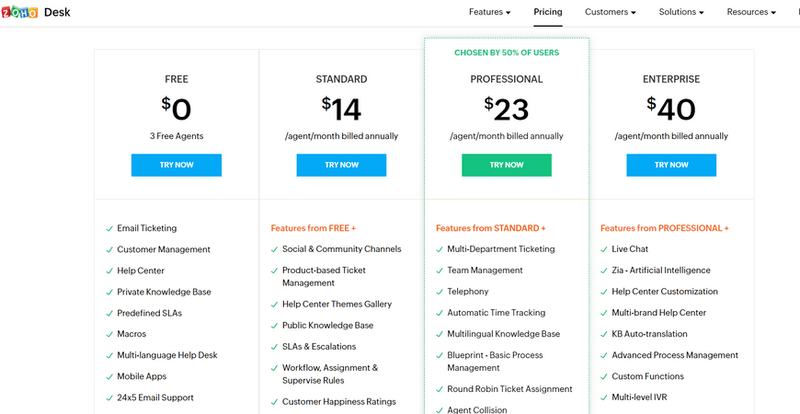
Task: Click the green Try Now for Professional
Action: click(507, 165)
